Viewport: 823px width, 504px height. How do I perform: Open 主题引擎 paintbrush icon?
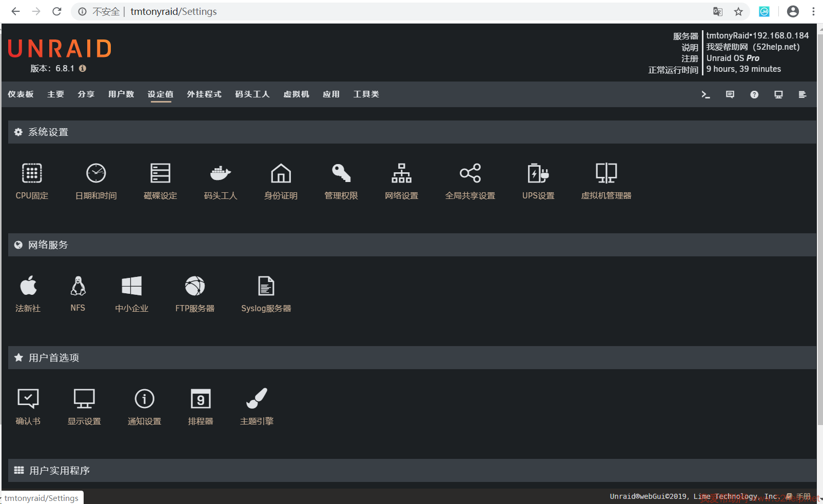click(x=257, y=398)
